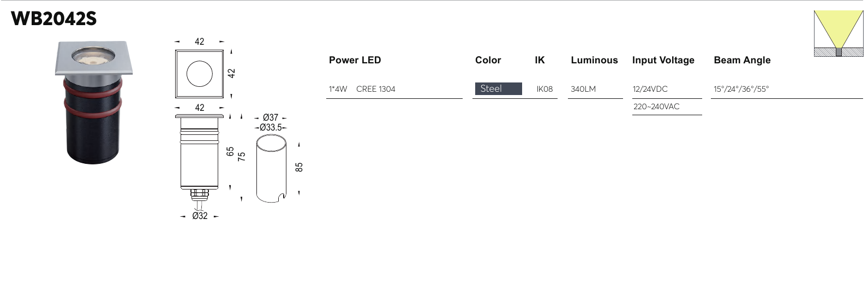
Task: Click the cylindrical sleeve drawing
Action: point(271,168)
